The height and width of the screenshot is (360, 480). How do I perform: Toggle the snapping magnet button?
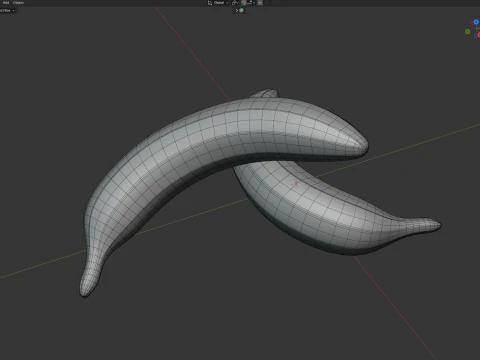coord(244,3)
